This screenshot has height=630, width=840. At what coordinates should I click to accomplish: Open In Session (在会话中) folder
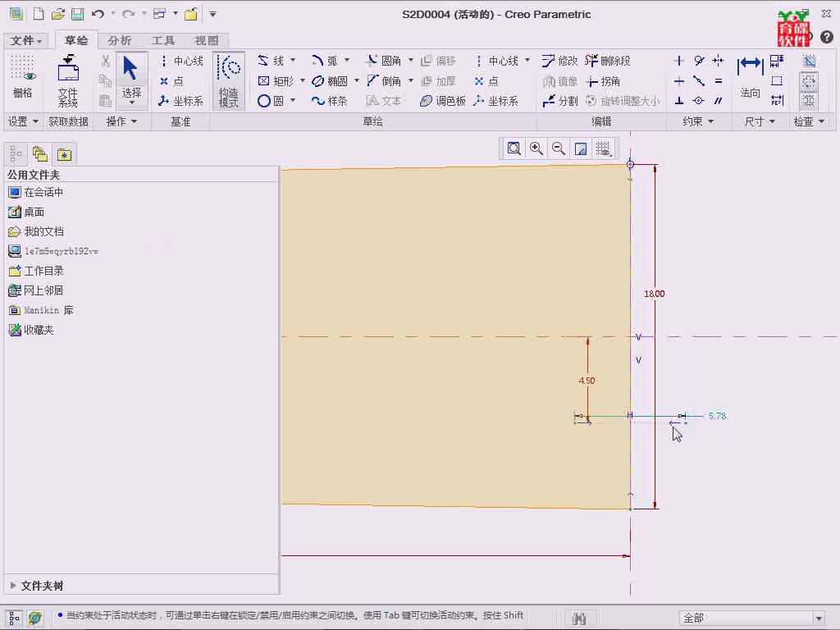click(x=36, y=192)
